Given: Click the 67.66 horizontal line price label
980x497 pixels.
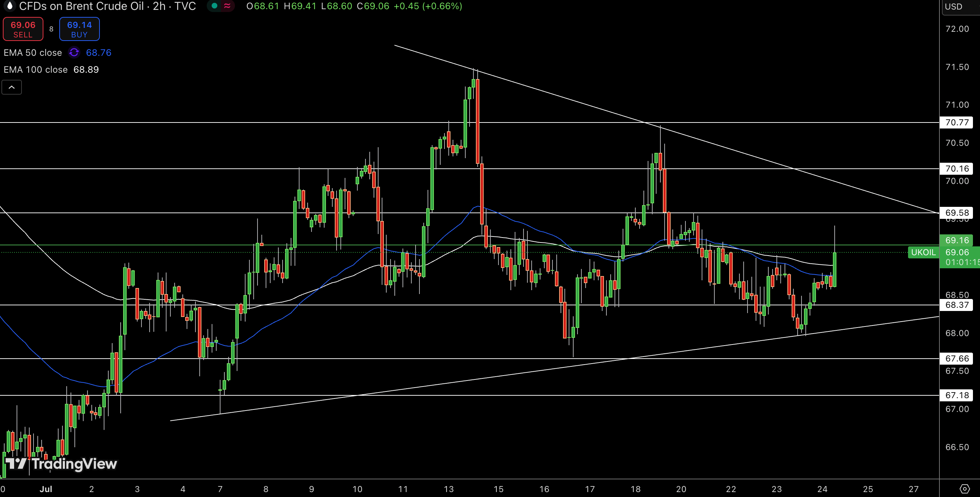Looking at the screenshot, I should click(956, 359).
